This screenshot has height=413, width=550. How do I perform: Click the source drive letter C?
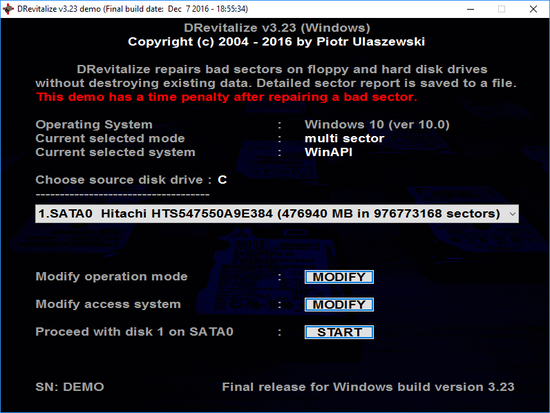click(x=222, y=180)
